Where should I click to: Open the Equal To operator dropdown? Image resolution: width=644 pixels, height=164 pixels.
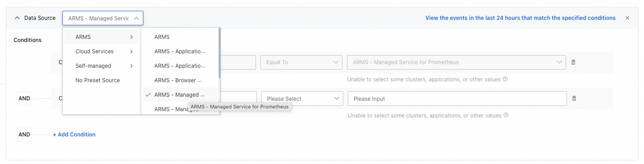coord(301,62)
